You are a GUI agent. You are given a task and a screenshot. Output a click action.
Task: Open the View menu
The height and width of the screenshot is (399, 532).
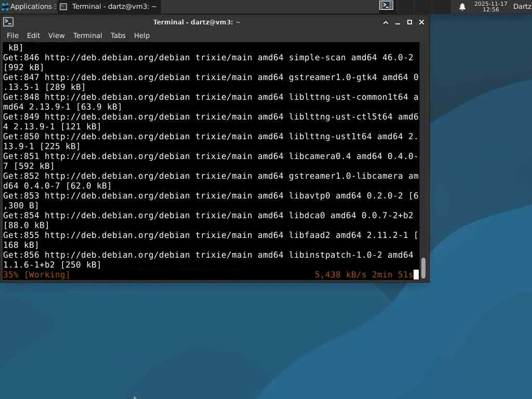point(56,36)
